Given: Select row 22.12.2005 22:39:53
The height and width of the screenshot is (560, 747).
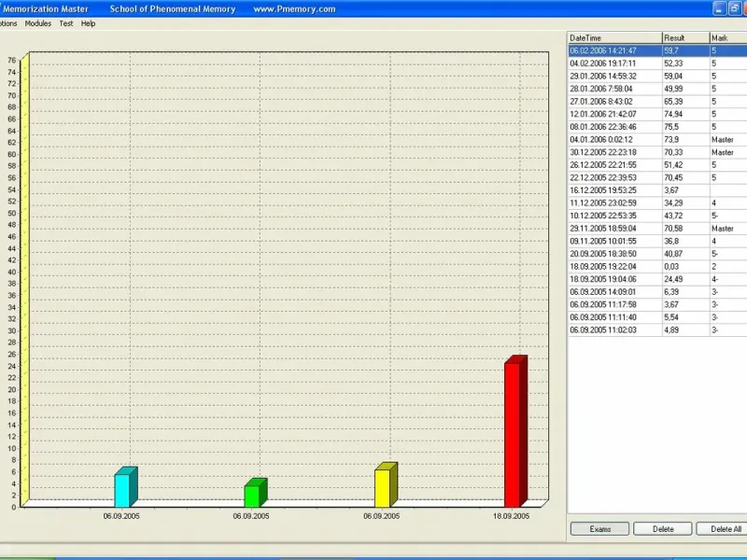Looking at the screenshot, I should (657, 177).
